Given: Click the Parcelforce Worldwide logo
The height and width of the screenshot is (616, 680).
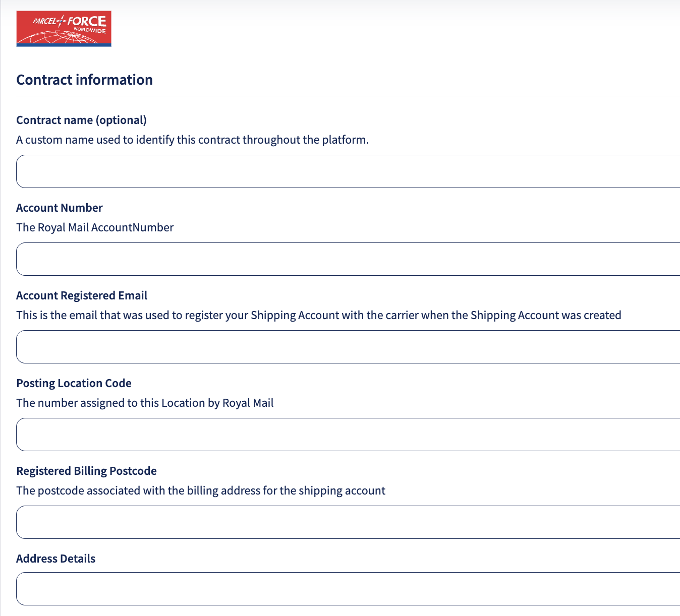Looking at the screenshot, I should click(x=64, y=29).
